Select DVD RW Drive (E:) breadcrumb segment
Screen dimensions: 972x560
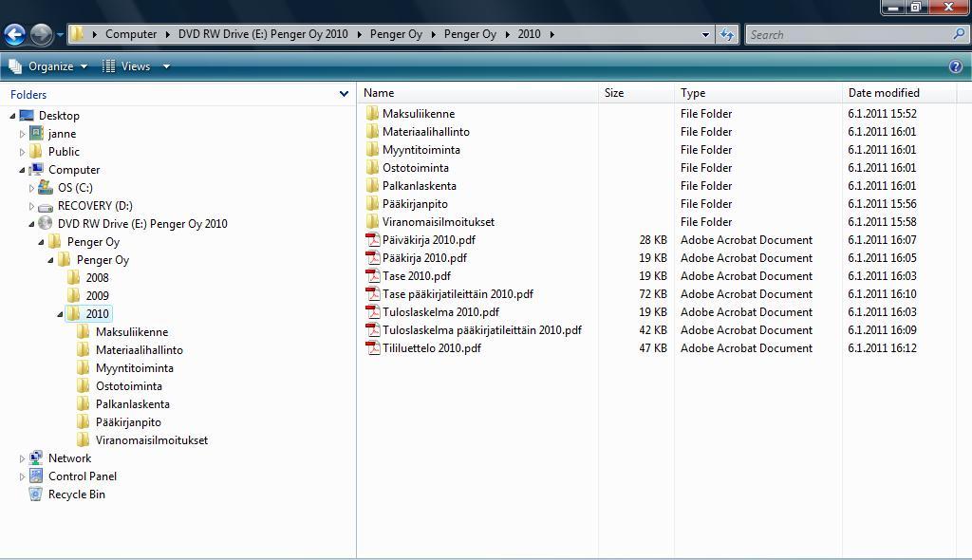tap(263, 34)
